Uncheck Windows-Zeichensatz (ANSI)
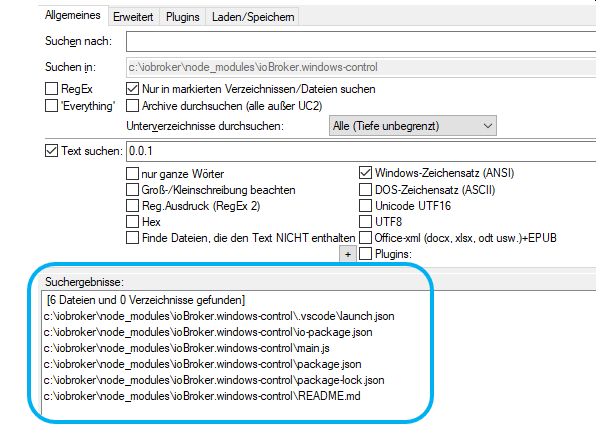 pos(365,173)
